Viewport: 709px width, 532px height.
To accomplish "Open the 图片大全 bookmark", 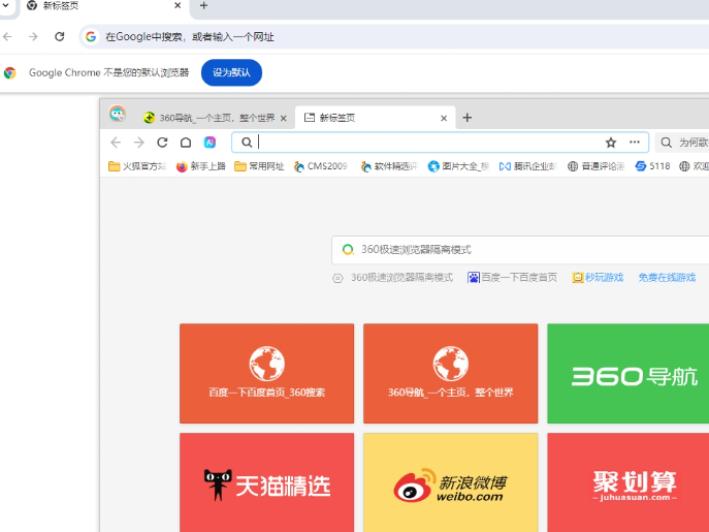I will (x=458, y=166).
